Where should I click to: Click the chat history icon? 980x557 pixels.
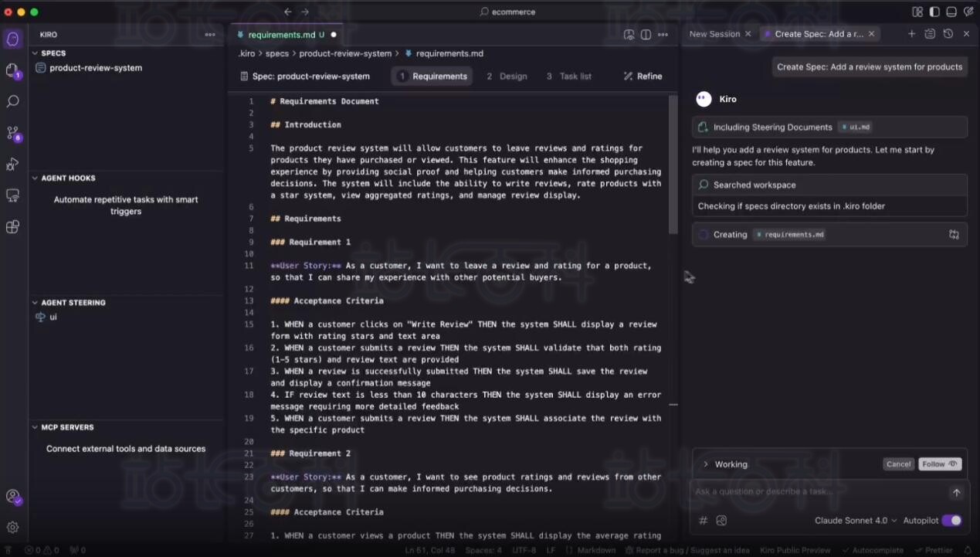pos(948,34)
